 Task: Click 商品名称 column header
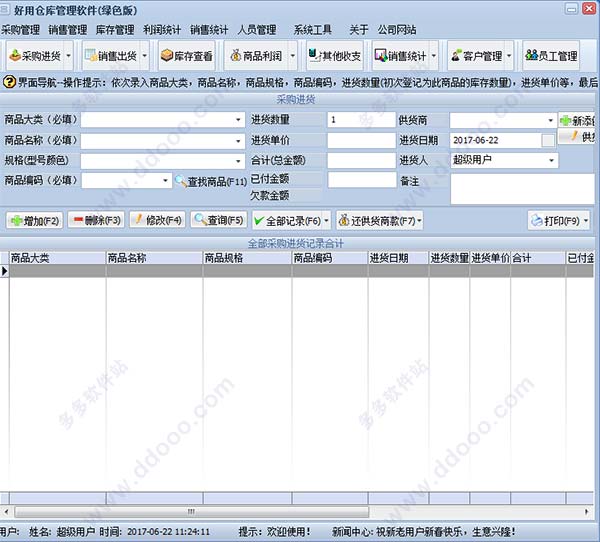[154, 258]
